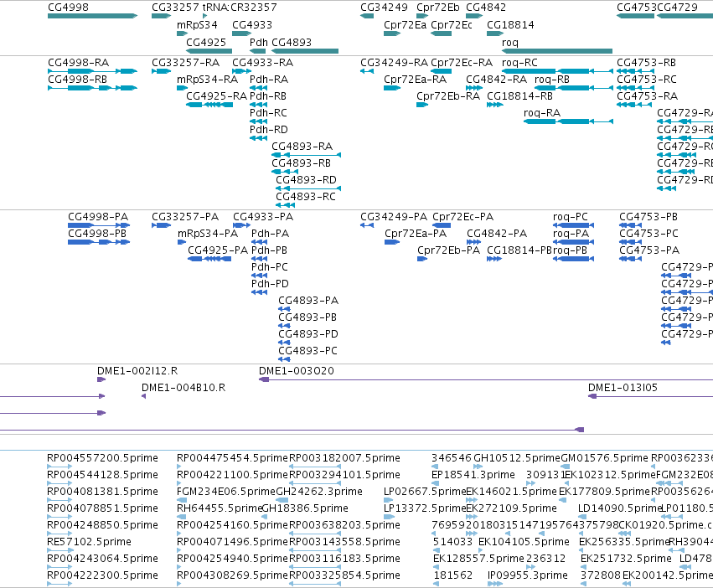Click the CG4753-PC protein label

click(x=648, y=234)
